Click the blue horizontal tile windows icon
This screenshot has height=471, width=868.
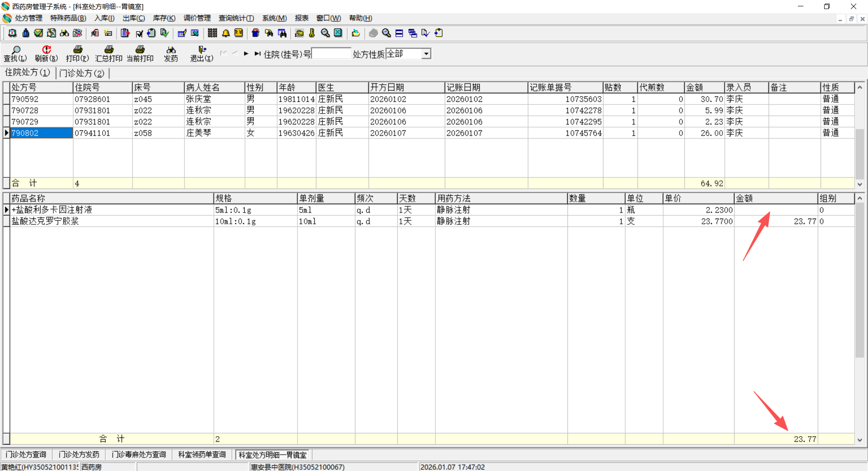click(399, 33)
